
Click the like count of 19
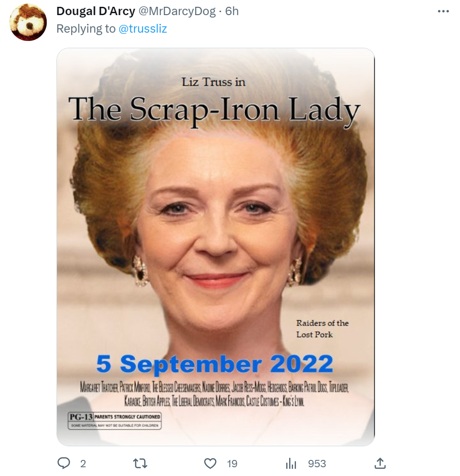point(232,463)
